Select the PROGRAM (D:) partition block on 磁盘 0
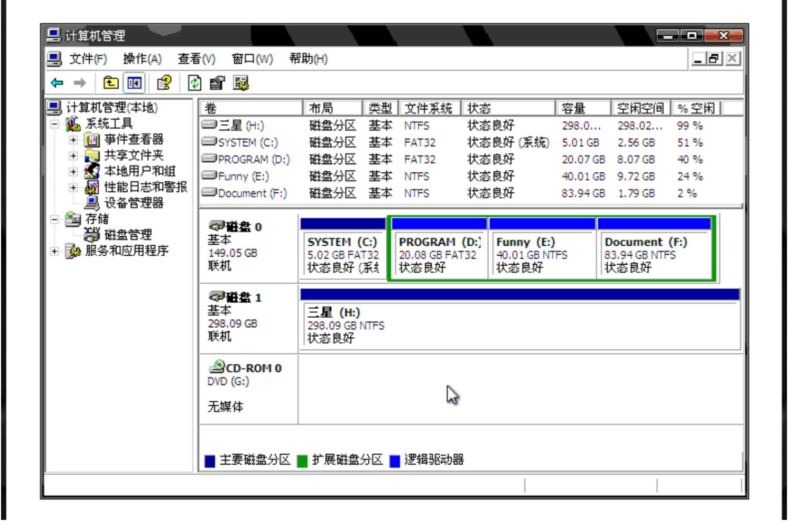The width and height of the screenshot is (788, 532). tap(439, 249)
